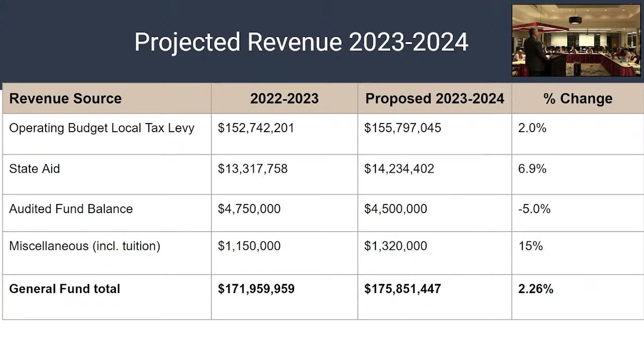The width and height of the screenshot is (644, 364).
Task: Click the $4,750,000 fund balance cell
Action: (x=249, y=209)
